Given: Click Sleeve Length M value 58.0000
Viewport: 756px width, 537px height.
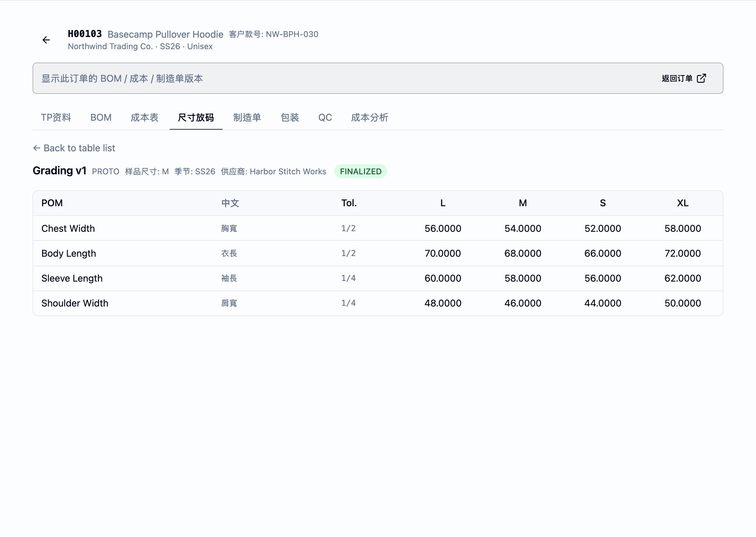Looking at the screenshot, I should 523,278.
